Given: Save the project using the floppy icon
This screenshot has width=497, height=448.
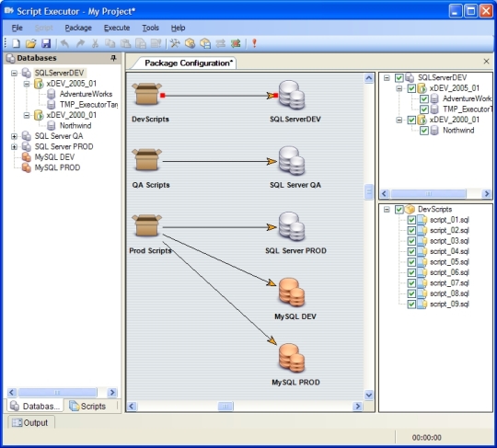Looking at the screenshot, I should (46, 43).
